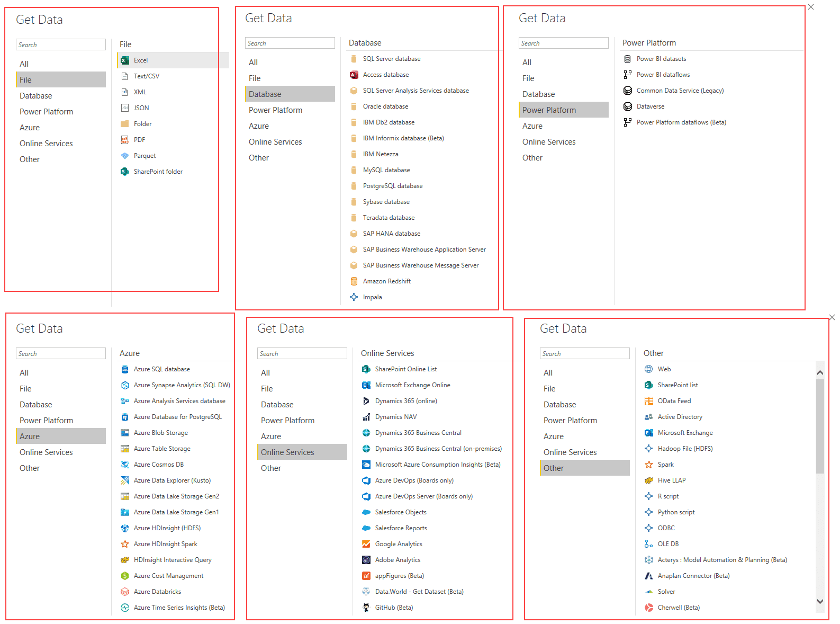Click the Azure SQL database icon
840x624 pixels.
click(125, 369)
